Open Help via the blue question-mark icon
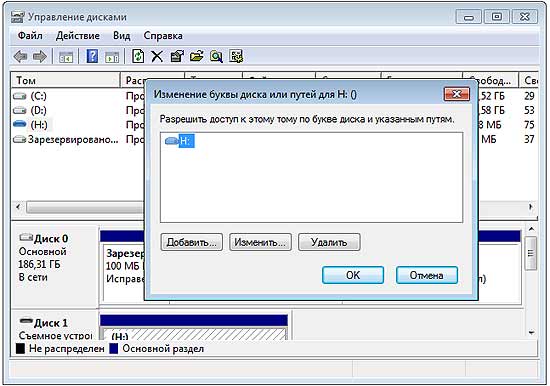Image resolution: width=550 pixels, height=386 pixels. (92, 56)
